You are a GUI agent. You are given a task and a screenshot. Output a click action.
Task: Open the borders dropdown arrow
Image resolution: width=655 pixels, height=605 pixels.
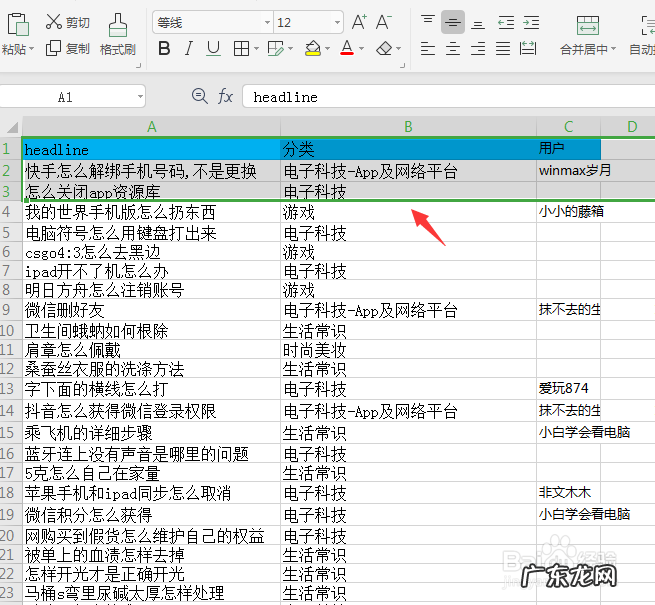[x=256, y=49]
